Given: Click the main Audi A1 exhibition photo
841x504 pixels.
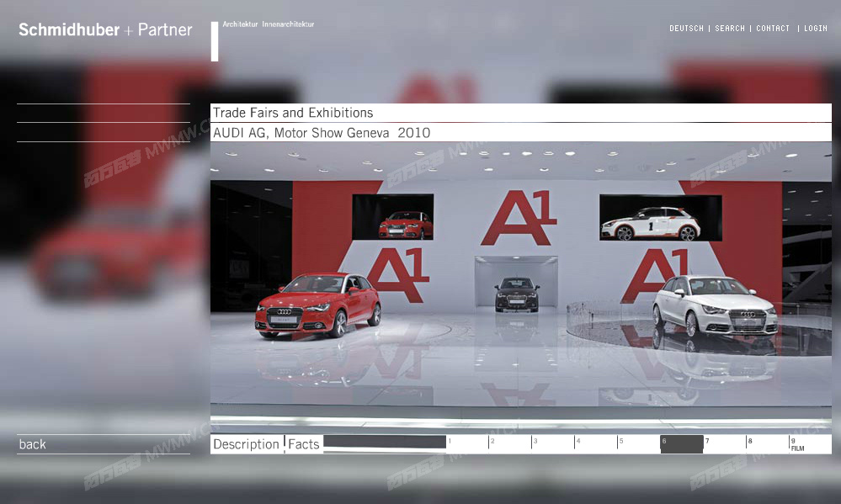Looking at the screenshot, I should point(521,287).
